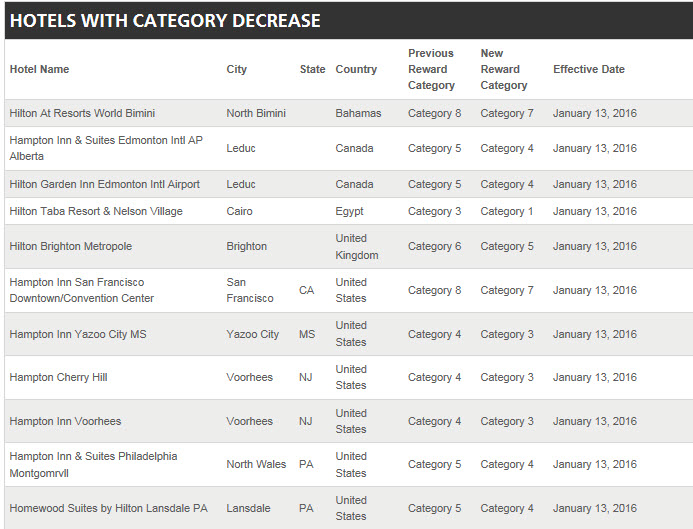The height and width of the screenshot is (529, 693).
Task: Click 'Category 3' in Hilton Taba row
Action: tap(434, 211)
